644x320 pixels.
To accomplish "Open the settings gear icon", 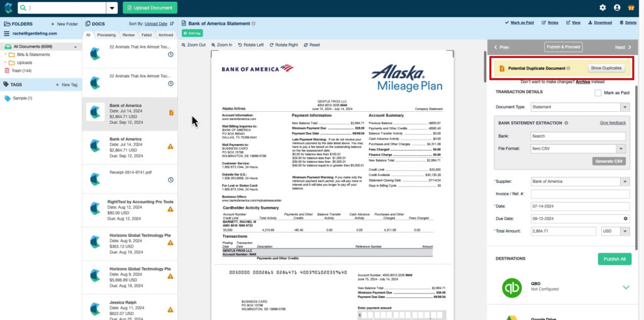I will pyautogui.click(x=602, y=8).
